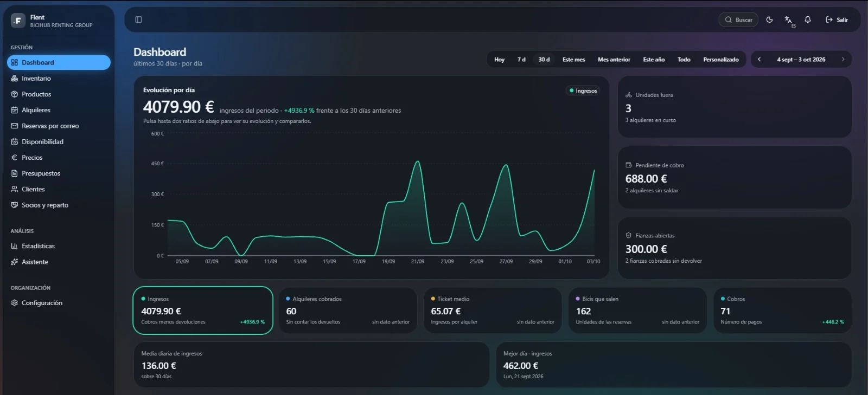Screen dimensions: 868x395
Task: Toggle the Alquileres cobrados metric card
Action: [348, 310]
